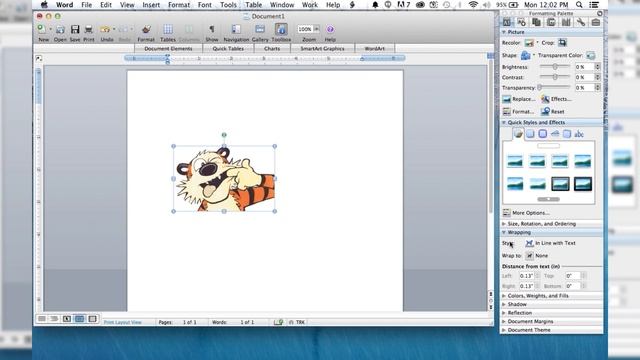Adjust the Transparency slider

tap(554, 87)
